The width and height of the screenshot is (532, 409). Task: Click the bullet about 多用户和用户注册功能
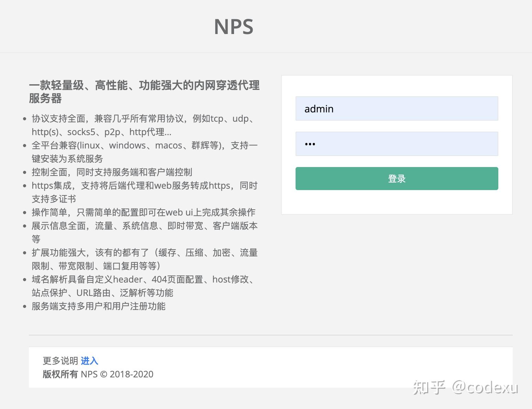98,306
